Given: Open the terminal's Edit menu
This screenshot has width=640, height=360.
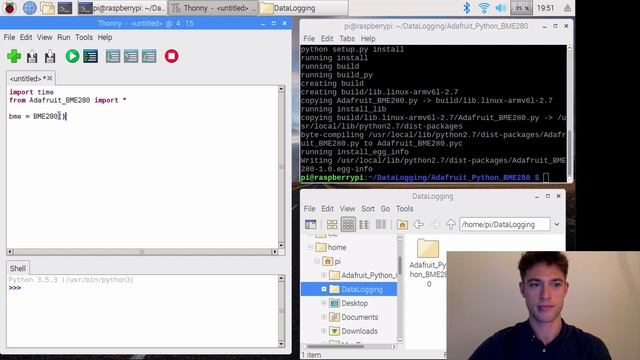Looking at the screenshot, I should 327,39.
